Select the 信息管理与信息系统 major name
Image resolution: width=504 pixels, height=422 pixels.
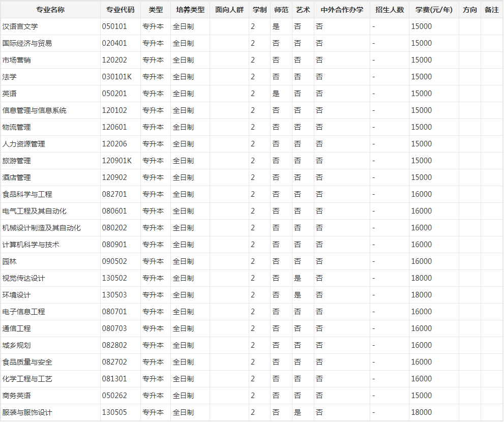(35, 110)
